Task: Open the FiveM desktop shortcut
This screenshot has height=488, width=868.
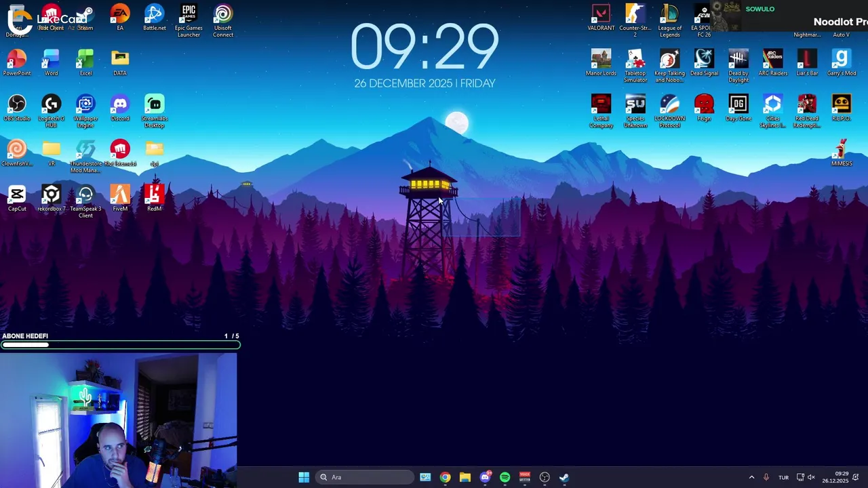Action: point(120,199)
